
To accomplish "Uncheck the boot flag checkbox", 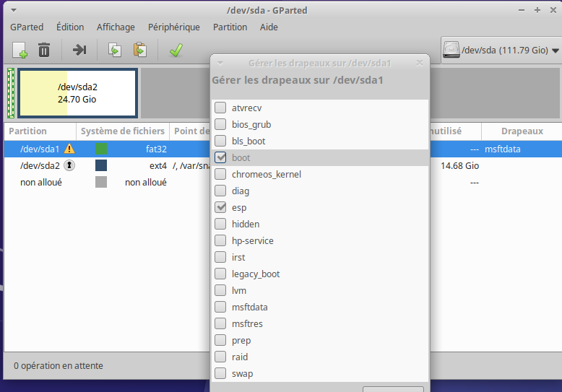I will pyautogui.click(x=220, y=157).
